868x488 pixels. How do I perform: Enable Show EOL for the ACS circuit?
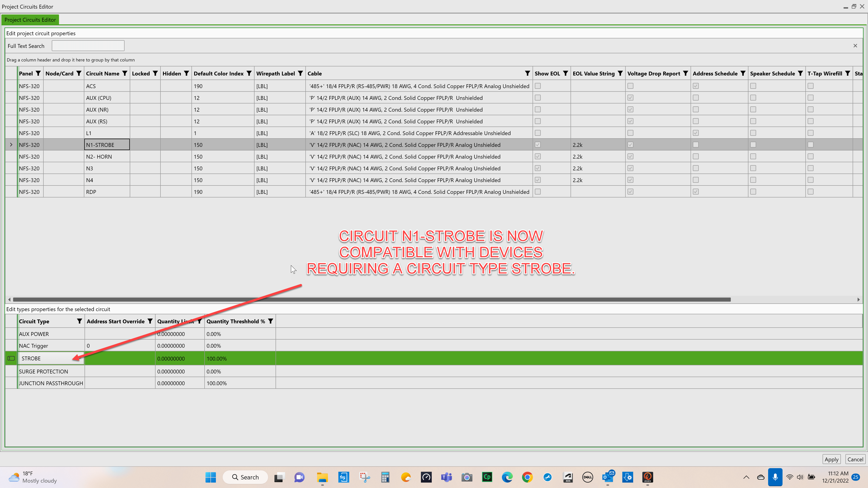pyautogui.click(x=538, y=86)
